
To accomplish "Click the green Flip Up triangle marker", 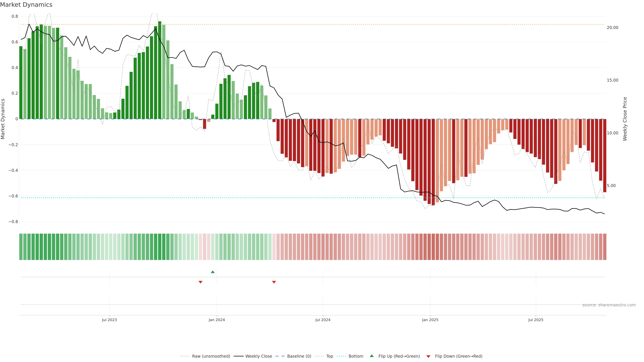I will (x=213, y=272).
